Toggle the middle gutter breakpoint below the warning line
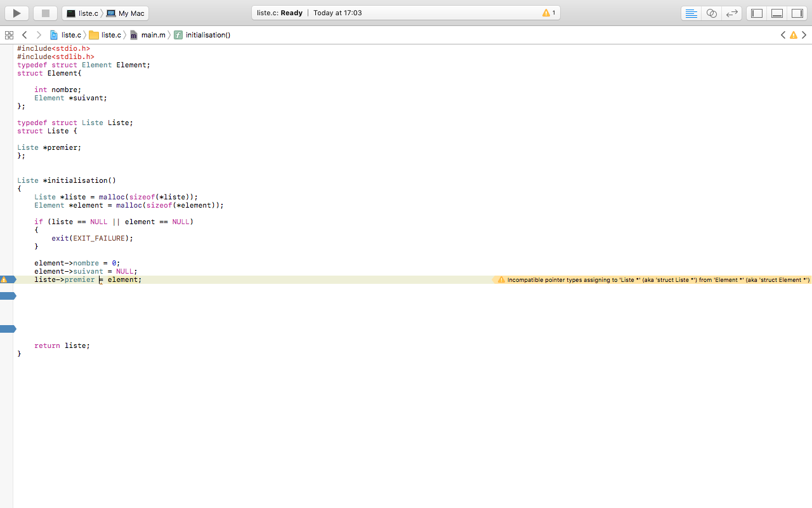 [x=8, y=296]
